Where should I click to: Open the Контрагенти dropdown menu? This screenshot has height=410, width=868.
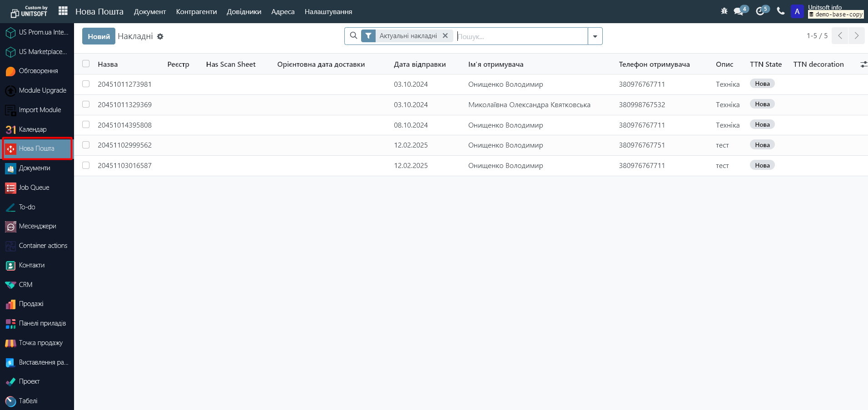[196, 12]
